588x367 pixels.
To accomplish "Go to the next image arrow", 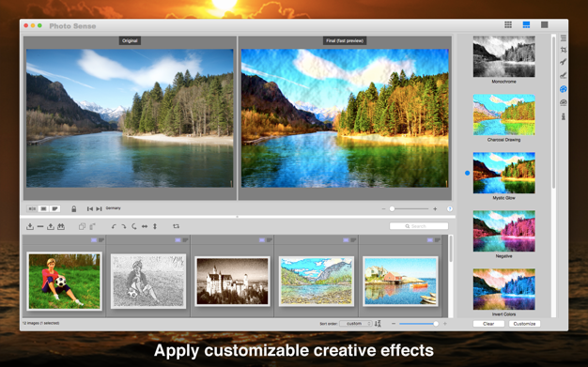I will tap(99, 208).
